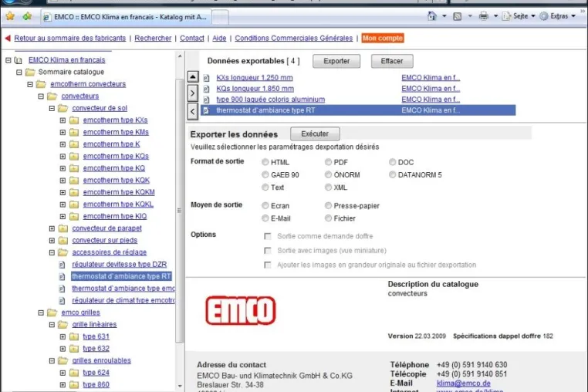Click document icon of régulateur devitesse type DZR
The height and width of the screenshot is (392, 588).
point(63,265)
